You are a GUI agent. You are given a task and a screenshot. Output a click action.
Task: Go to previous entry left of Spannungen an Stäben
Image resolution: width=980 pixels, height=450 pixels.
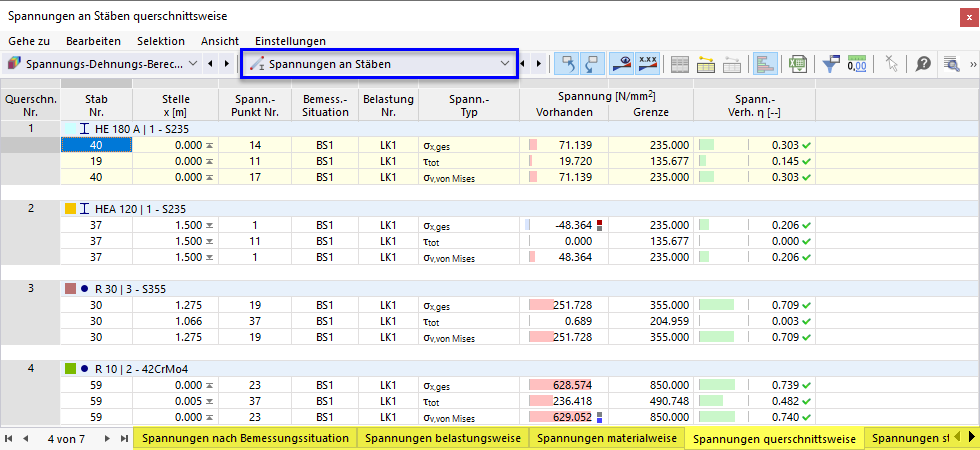click(211, 64)
